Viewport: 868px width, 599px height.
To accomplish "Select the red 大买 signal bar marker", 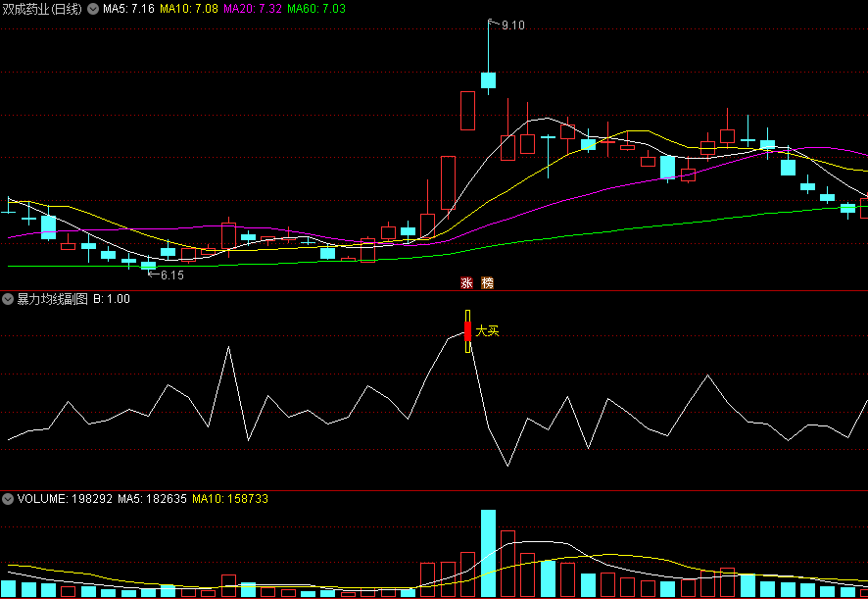I will click(x=467, y=331).
